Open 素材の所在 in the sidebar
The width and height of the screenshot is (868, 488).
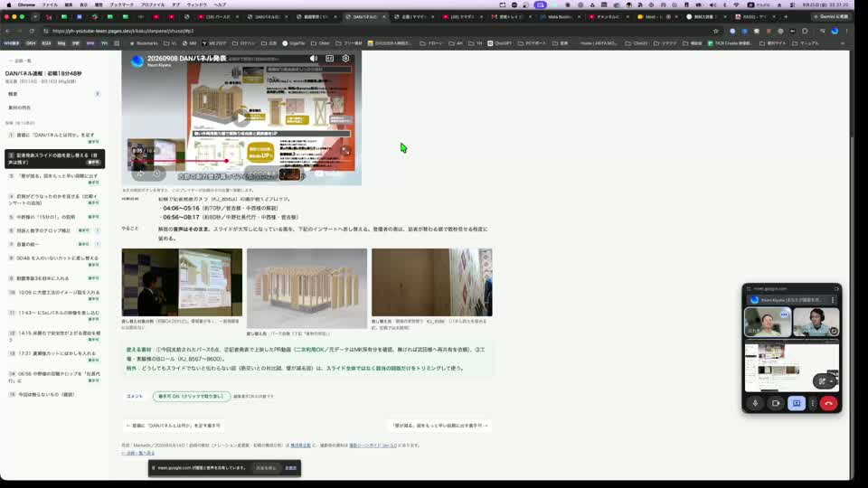coord(53,108)
